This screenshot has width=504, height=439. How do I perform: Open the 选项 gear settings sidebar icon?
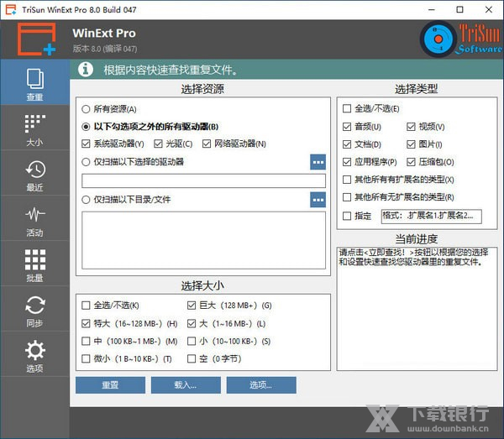pyautogui.click(x=34, y=356)
